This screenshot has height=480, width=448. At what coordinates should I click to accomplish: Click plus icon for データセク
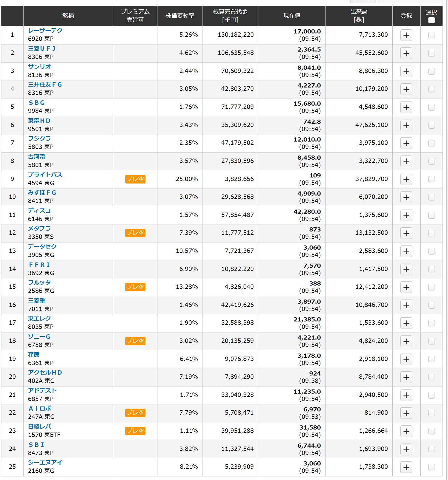[406, 251]
